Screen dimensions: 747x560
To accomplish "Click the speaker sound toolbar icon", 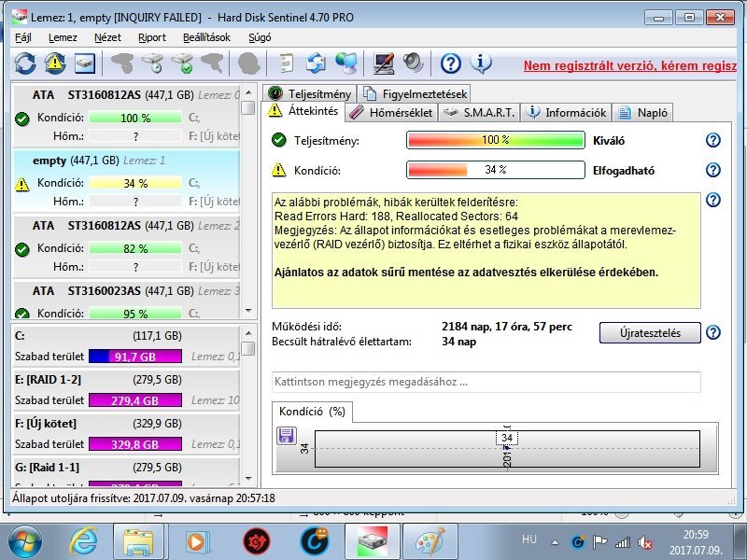I will pyautogui.click(x=413, y=63).
